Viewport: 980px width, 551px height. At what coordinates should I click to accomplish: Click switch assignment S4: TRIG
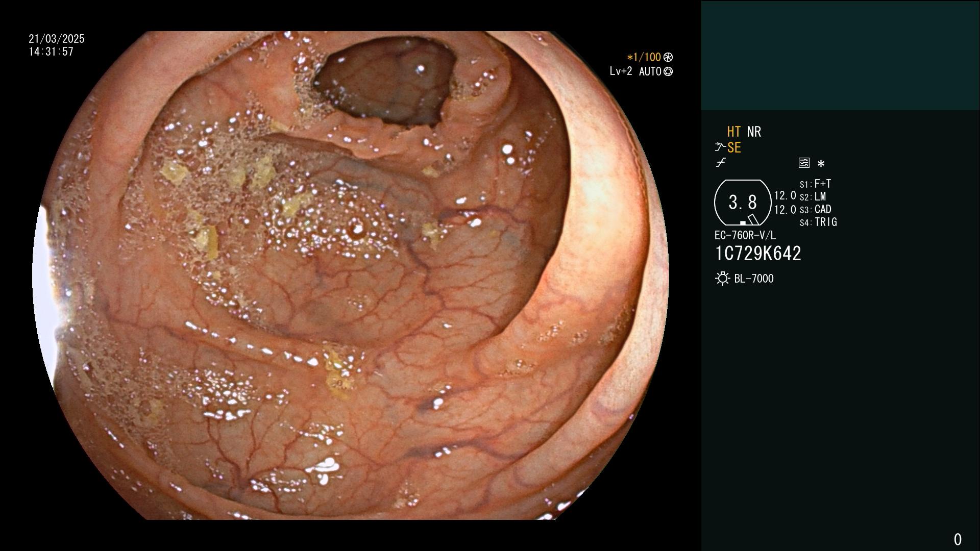point(818,222)
